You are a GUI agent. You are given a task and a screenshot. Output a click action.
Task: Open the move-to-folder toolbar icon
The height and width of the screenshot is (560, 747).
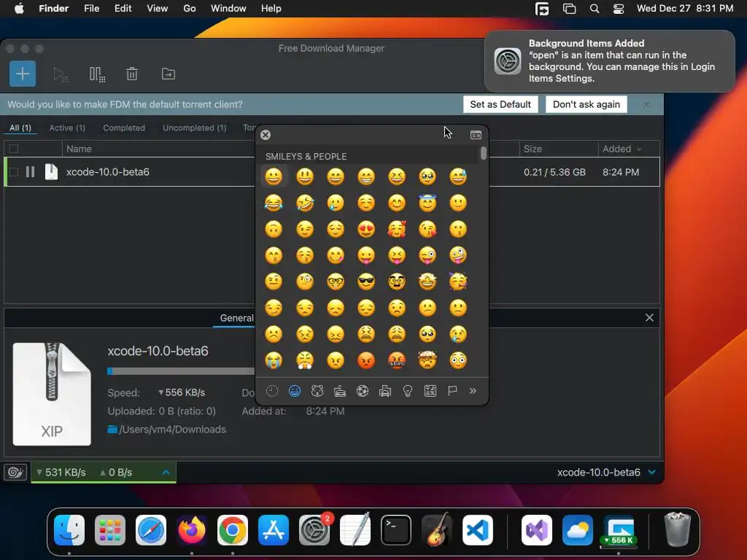pyautogui.click(x=169, y=74)
